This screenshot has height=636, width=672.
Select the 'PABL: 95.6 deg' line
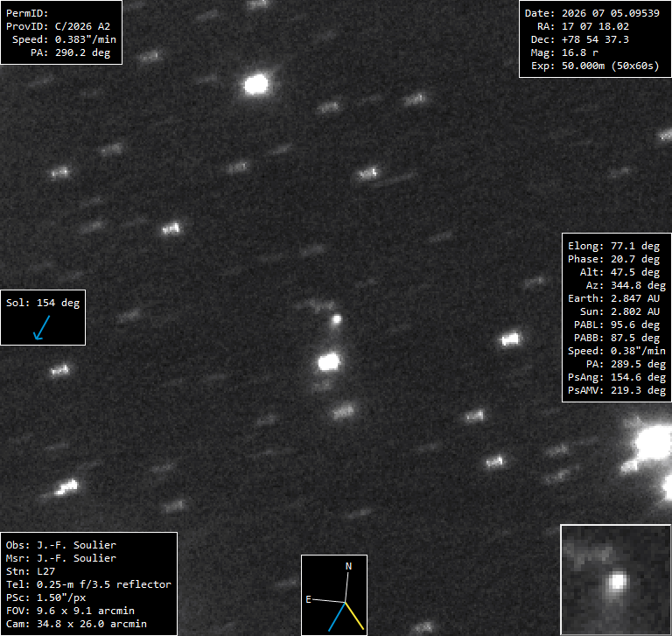click(x=617, y=325)
